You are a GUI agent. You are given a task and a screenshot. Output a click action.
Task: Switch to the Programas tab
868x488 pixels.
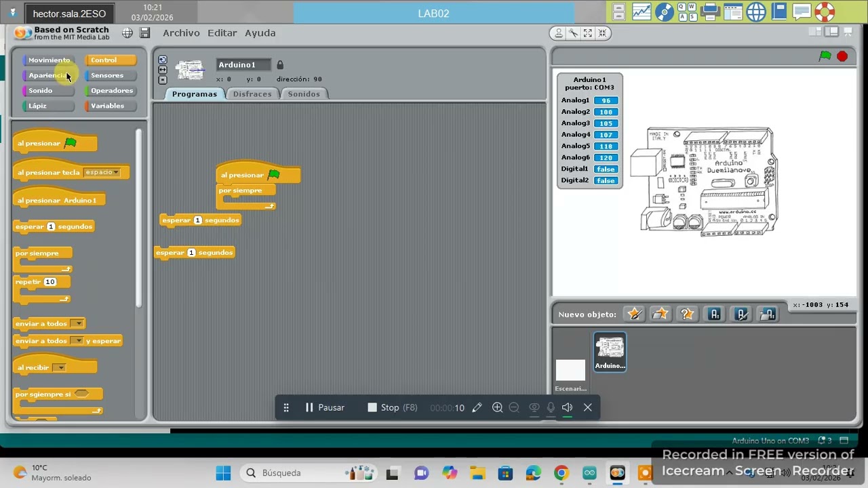(195, 94)
